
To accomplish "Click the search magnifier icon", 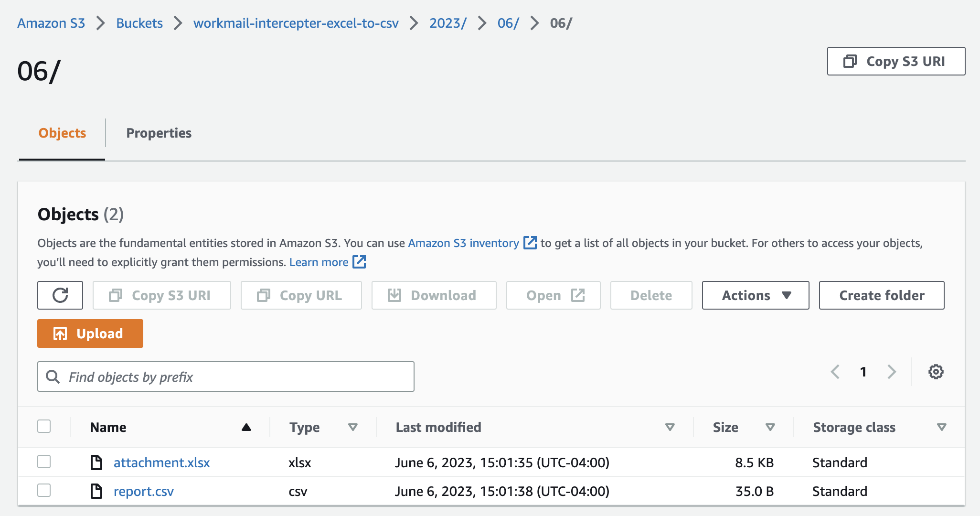I will pyautogui.click(x=53, y=376).
